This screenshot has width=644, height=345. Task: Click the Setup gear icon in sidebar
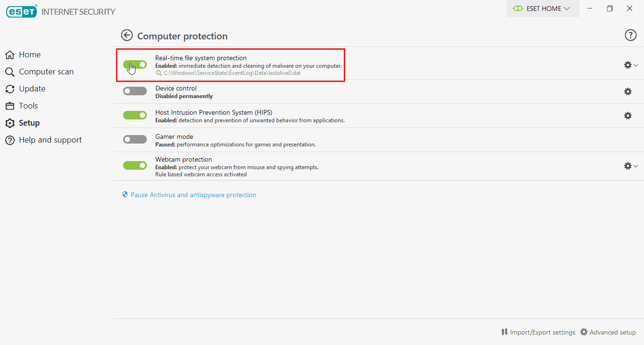(10, 123)
